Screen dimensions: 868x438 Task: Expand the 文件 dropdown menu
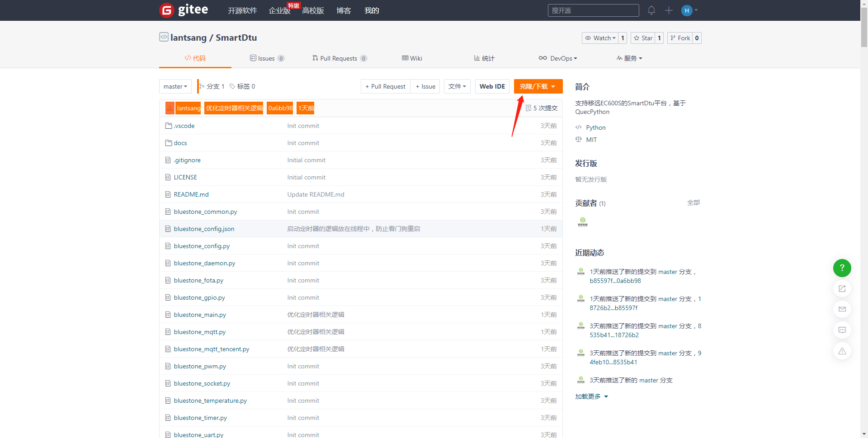click(x=457, y=86)
